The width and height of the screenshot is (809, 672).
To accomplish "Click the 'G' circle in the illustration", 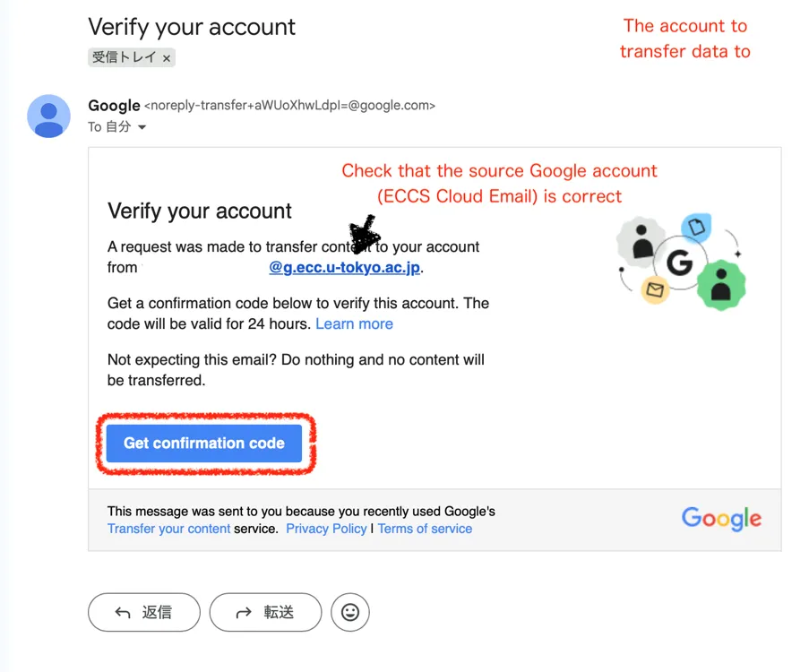I will click(680, 263).
